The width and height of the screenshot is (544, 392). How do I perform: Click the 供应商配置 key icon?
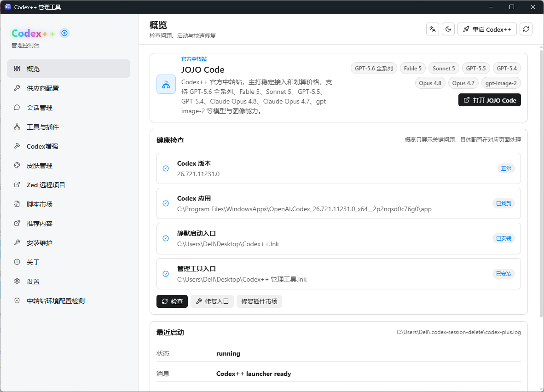coord(17,88)
